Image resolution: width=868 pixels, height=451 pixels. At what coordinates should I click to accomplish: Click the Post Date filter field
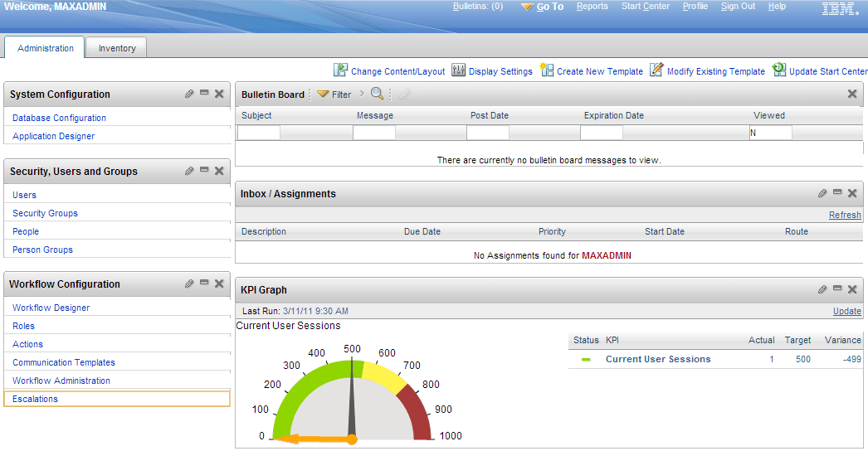click(x=488, y=133)
